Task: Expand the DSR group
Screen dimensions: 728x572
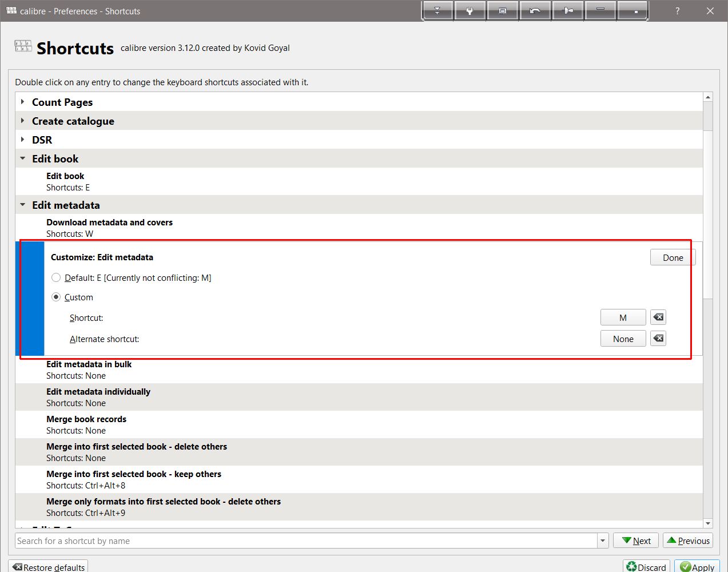Action: [22, 140]
